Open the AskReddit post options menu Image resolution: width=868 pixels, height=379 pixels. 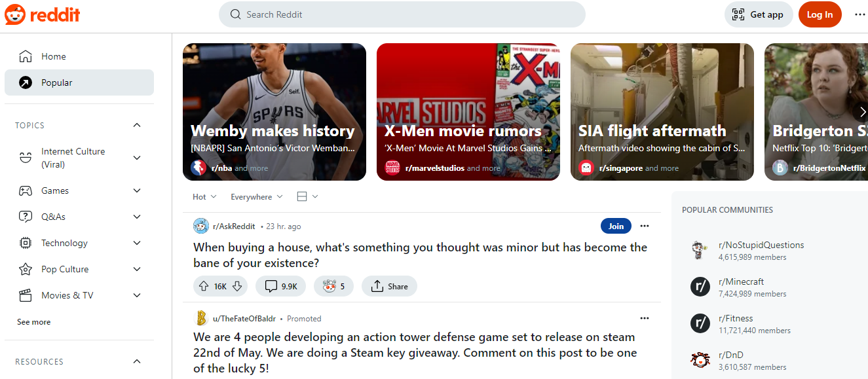tap(644, 226)
